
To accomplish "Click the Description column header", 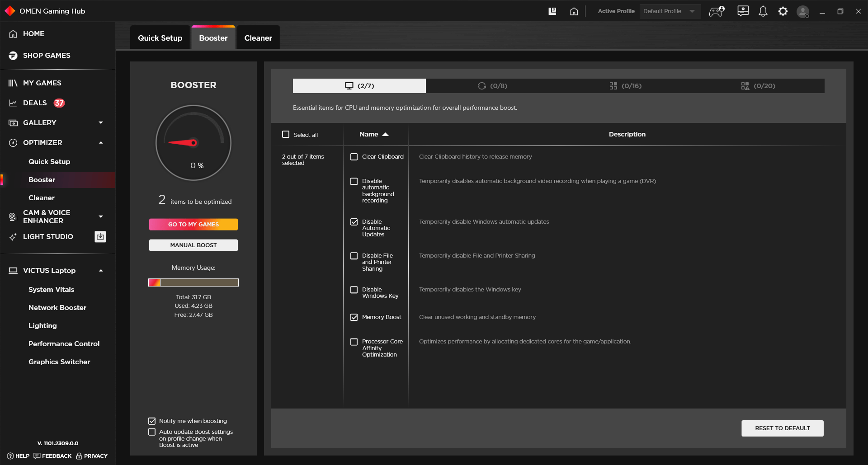I will (x=627, y=134).
